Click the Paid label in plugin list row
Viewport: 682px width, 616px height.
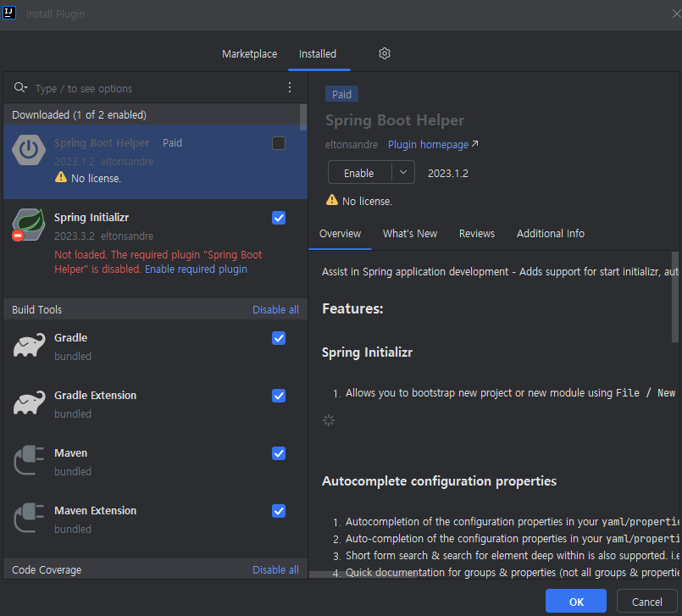172,142
